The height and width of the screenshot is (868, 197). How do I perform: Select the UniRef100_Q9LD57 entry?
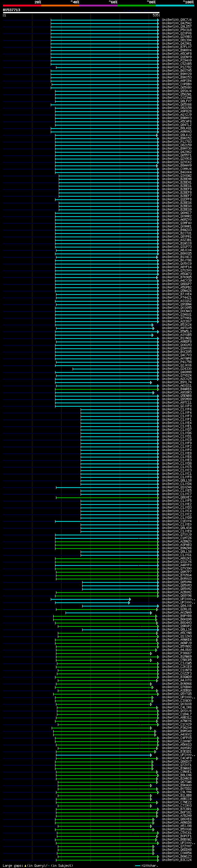[176, 26]
